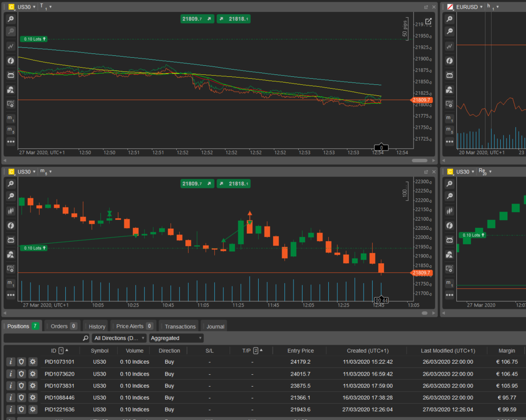Open h1 timeframe dropdown on EURUSD chart

click(x=493, y=7)
